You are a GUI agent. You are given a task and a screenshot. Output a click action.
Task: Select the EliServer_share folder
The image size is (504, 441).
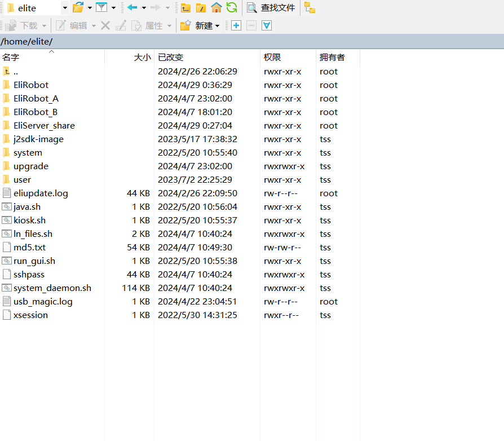click(44, 125)
